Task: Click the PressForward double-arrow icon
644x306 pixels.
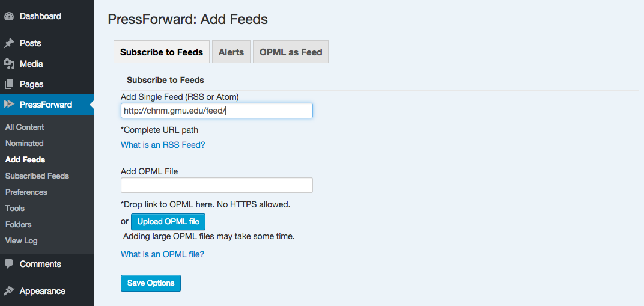Action: pyautogui.click(x=9, y=105)
